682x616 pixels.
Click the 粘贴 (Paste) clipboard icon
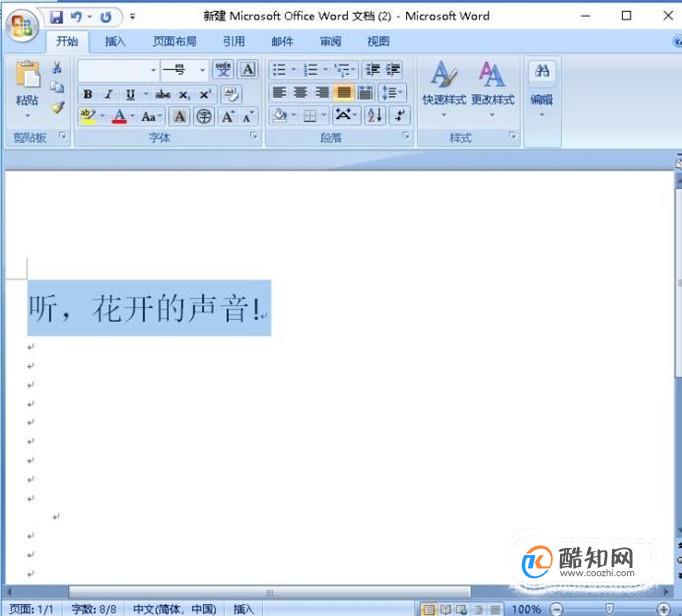[x=27, y=74]
